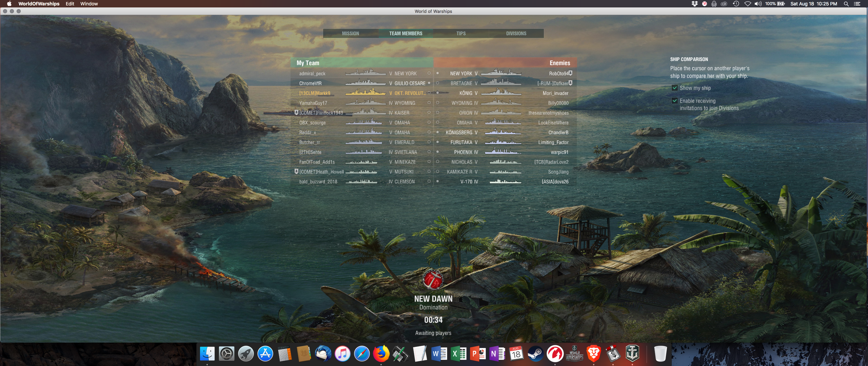
Task: Click RobOto94's enemy New York silhouette
Action: pyautogui.click(x=501, y=73)
